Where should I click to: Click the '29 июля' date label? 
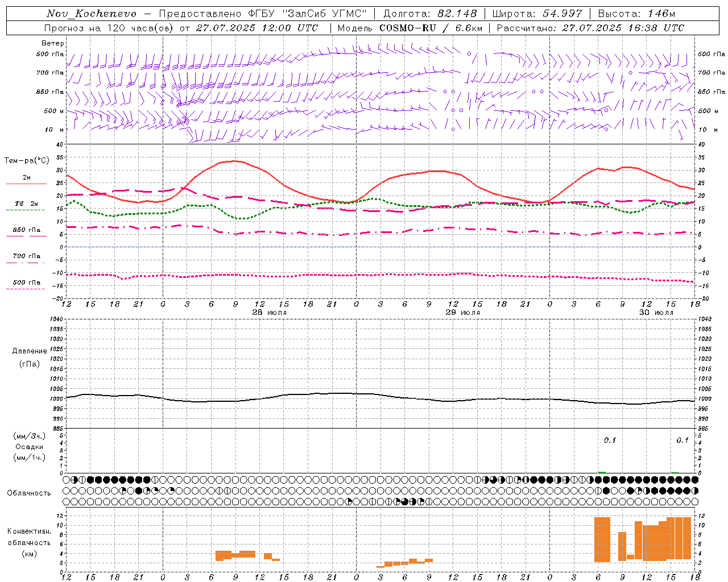pos(463,313)
